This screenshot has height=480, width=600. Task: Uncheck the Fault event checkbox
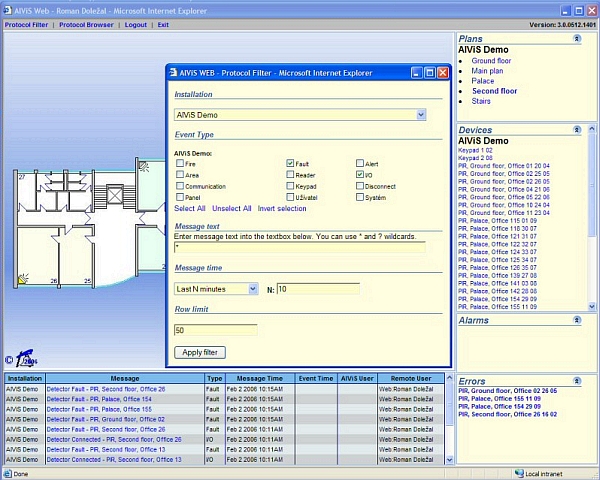(x=290, y=163)
